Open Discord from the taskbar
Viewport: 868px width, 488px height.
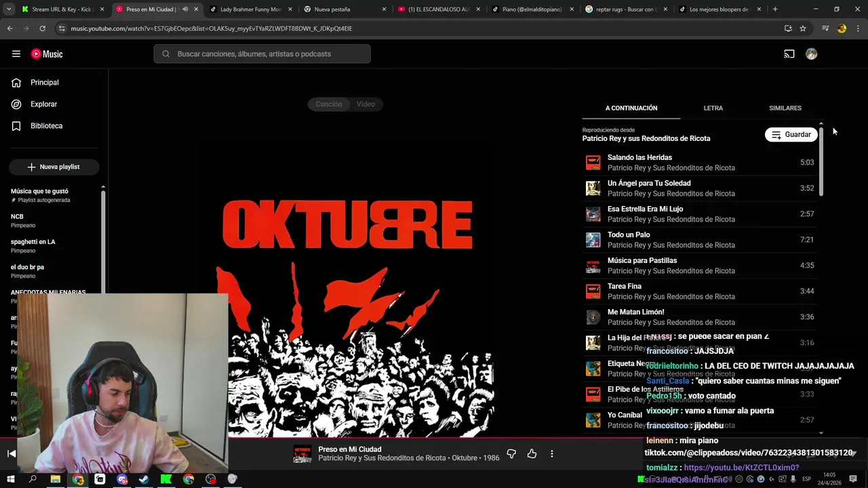pyautogui.click(x=122, y=479)
